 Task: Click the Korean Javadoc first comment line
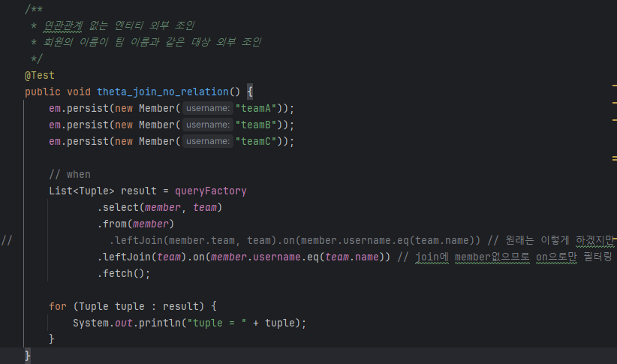[113, 26]
